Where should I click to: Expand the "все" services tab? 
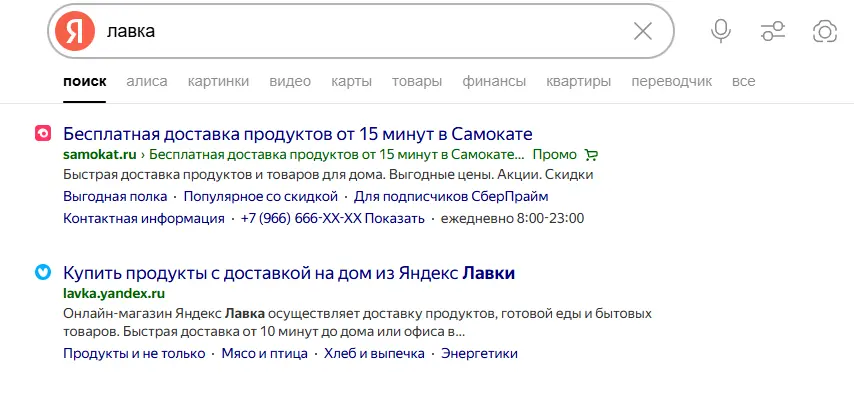[x=743, y=82]
